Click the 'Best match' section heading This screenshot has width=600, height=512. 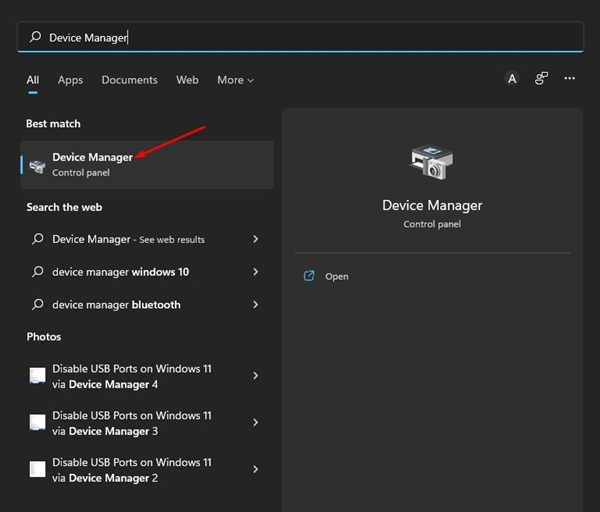coord(53,124)
